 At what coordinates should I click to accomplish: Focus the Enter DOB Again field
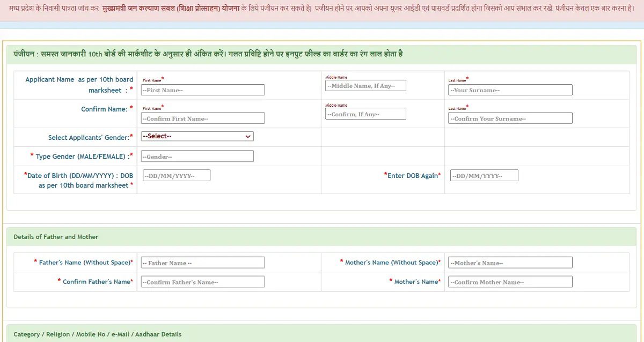484,176
